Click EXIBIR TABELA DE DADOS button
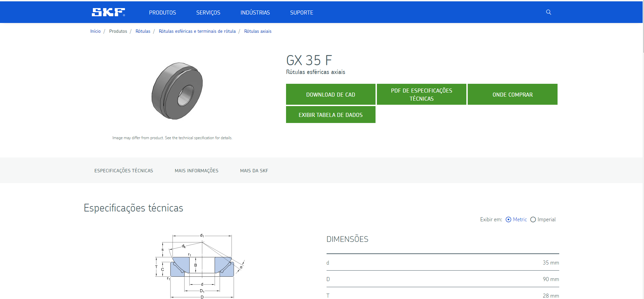This screenshot has height=299, width=644. pos(331,115)
